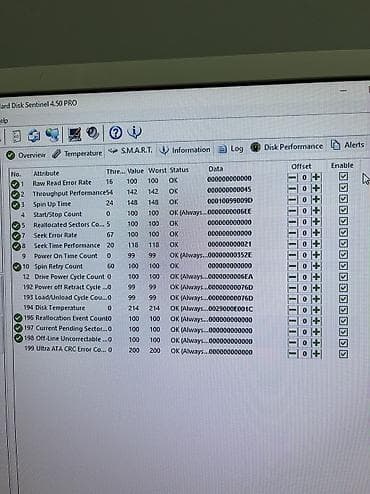Increase offset for Power On Time Count
The width and height of the screenshot is (370, 494).
point(316,255)
